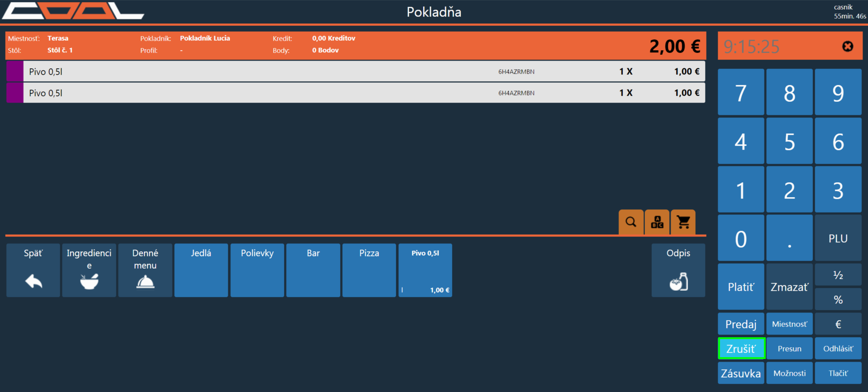This screenshot has width=868, height=392.
Task: Select the purple swatch of first Pivo row
Action: pyautogui.click(x=15, y=71)
